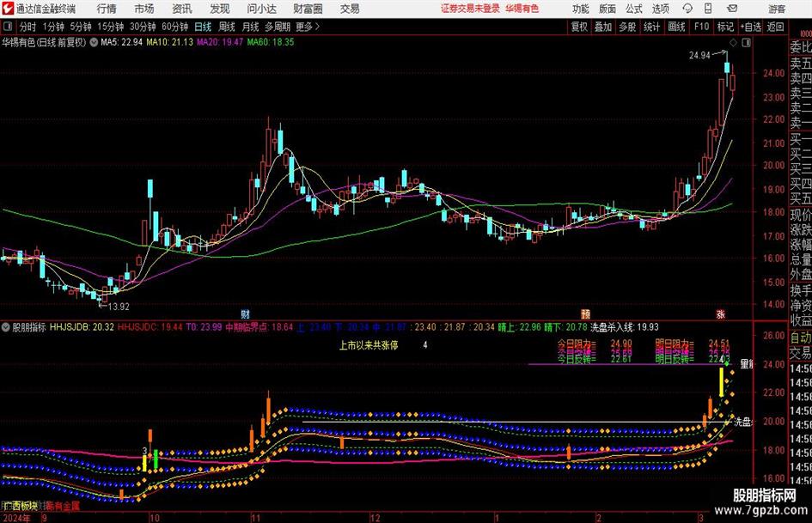Expand the dropdown beside 股朋指标
Viewport: 812px width, 523px height.
click(x=6, y=327)
